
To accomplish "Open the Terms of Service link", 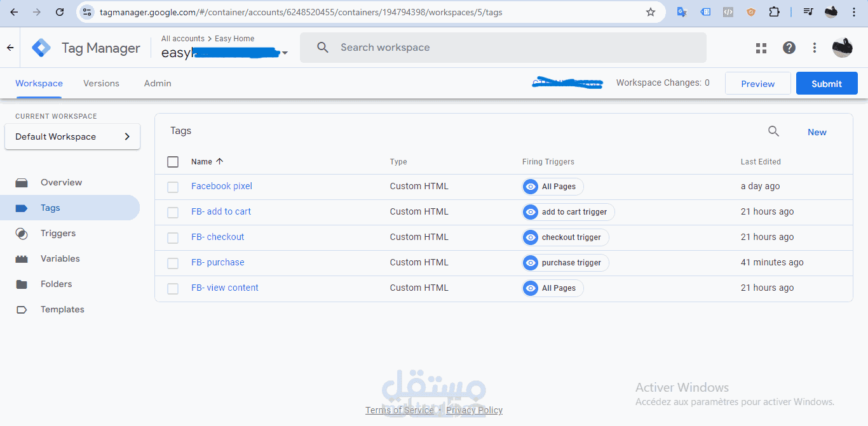I will [x=399, y=410].
